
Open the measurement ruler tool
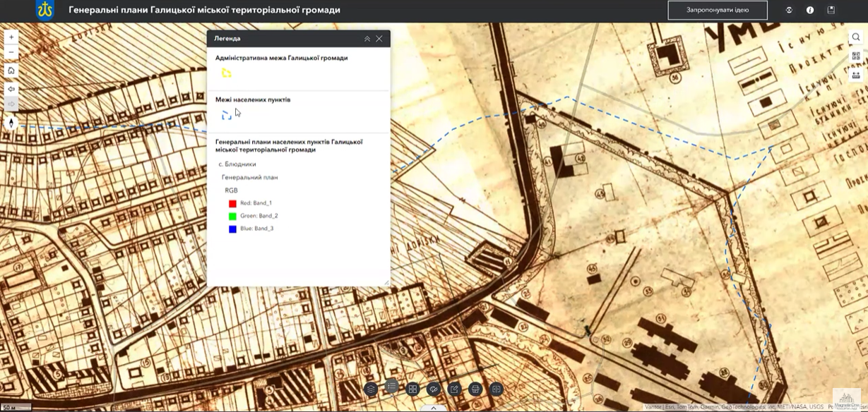coord(856,75)
